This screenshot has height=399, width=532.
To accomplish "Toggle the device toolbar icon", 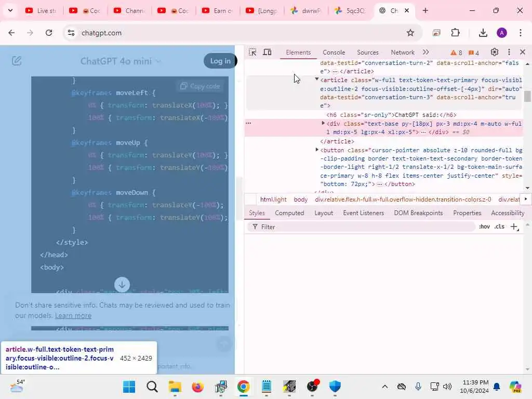I will pos(268,52).
